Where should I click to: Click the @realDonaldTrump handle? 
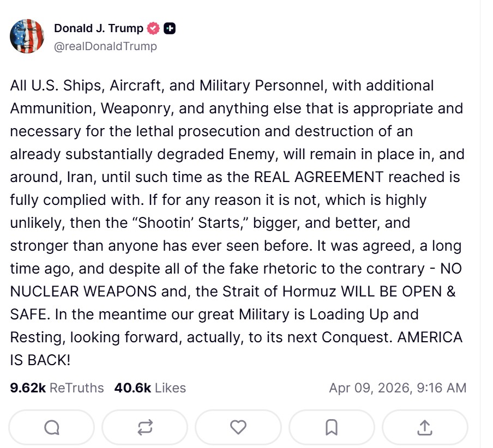tap(105, 46)
